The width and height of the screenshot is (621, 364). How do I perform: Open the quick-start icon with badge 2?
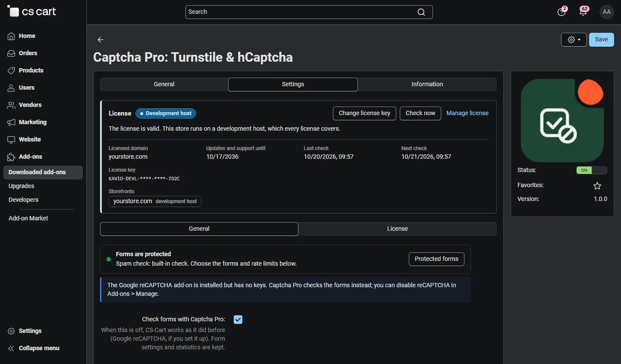tap(562, 12)
